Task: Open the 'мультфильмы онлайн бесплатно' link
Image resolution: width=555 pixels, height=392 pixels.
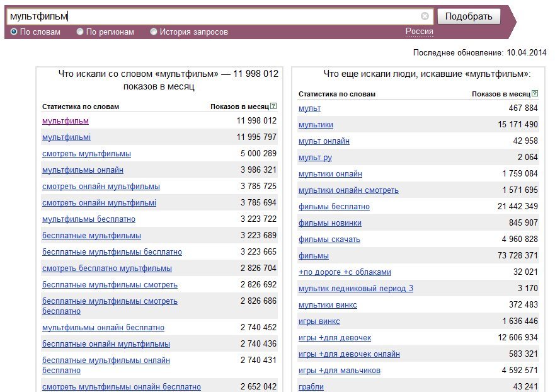Action: [103, 328]
